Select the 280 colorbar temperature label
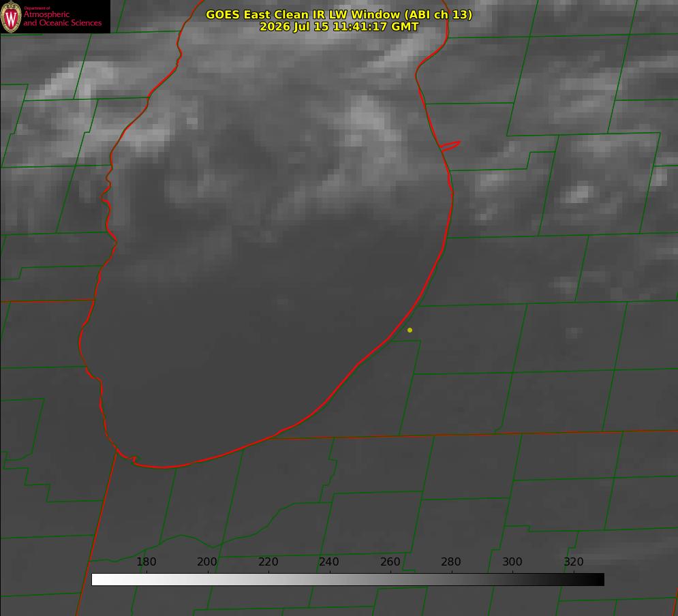The height and width of the screenshot is (616, 678). pyautogui.click(x=451, y=561)
